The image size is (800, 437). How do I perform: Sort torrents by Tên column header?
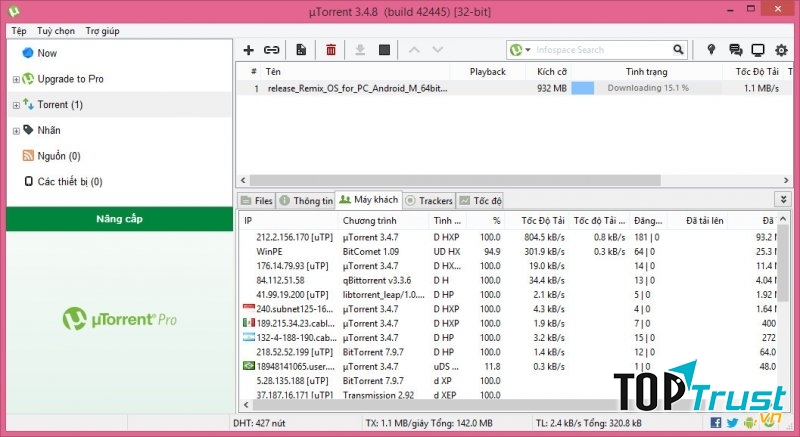click(x=273, y=72)
